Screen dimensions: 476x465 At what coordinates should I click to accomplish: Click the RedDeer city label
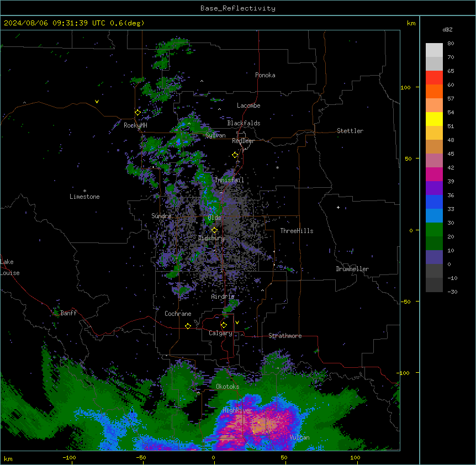point(244,141)
